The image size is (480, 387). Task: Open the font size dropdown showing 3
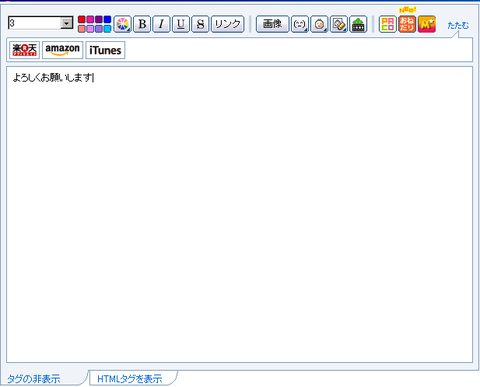click(40, 23)
